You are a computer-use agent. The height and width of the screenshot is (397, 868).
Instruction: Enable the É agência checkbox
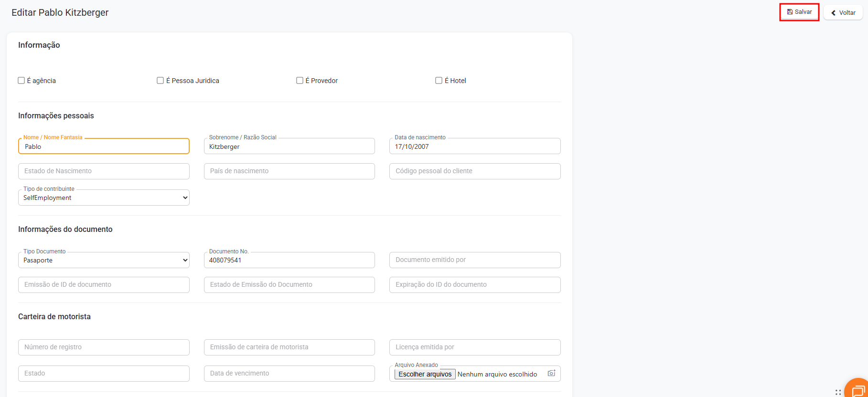click(21, 81)
